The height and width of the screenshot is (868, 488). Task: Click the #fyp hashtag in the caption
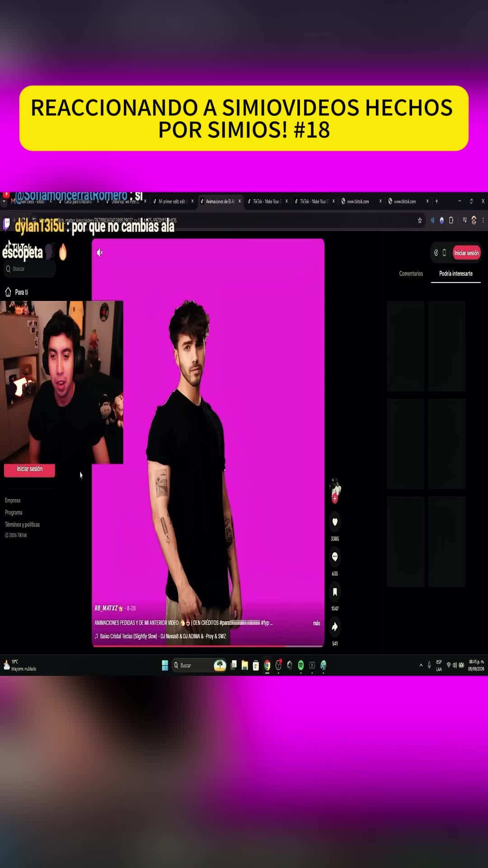265,623
